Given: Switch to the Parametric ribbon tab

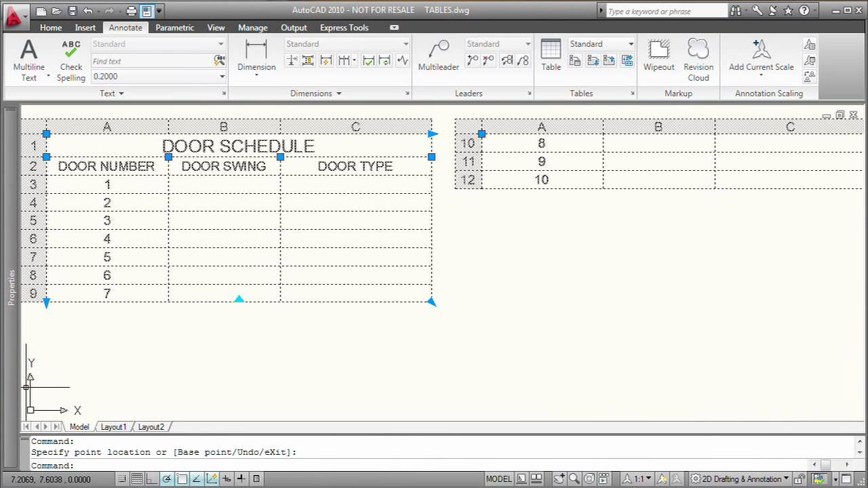Looking at the screenshot, I should point(174,27).
